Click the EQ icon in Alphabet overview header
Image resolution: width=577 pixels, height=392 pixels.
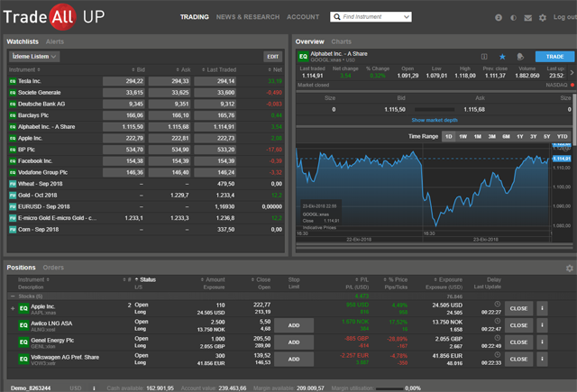303,56
